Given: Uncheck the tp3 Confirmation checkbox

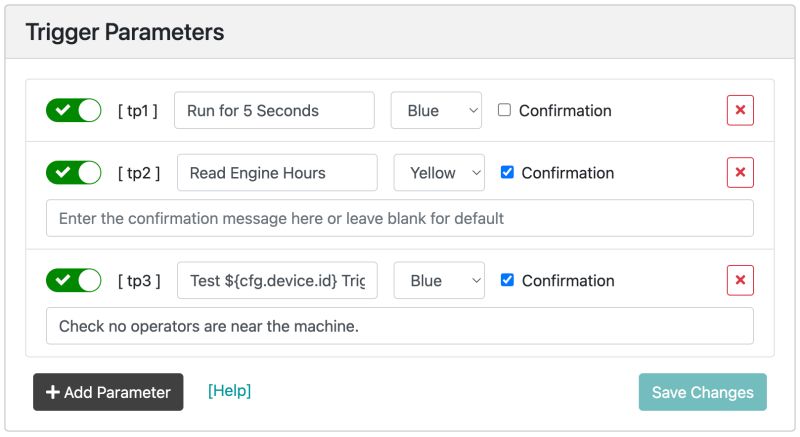Looking at the screenshot, I should point(507,280).
